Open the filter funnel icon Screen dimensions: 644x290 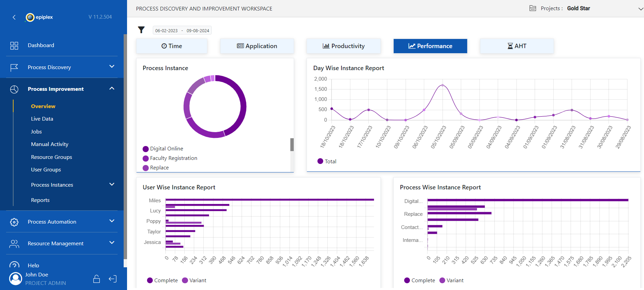coord(141,30)
